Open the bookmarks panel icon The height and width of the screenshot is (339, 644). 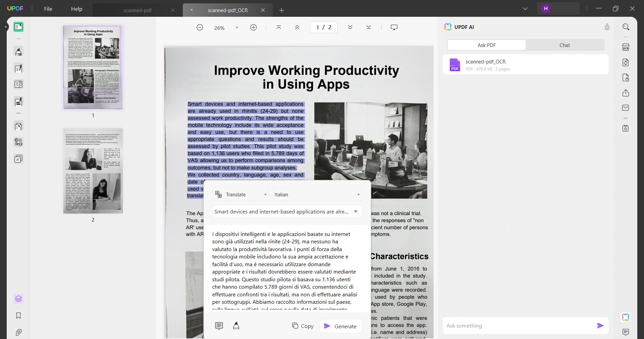coord(18,316)
